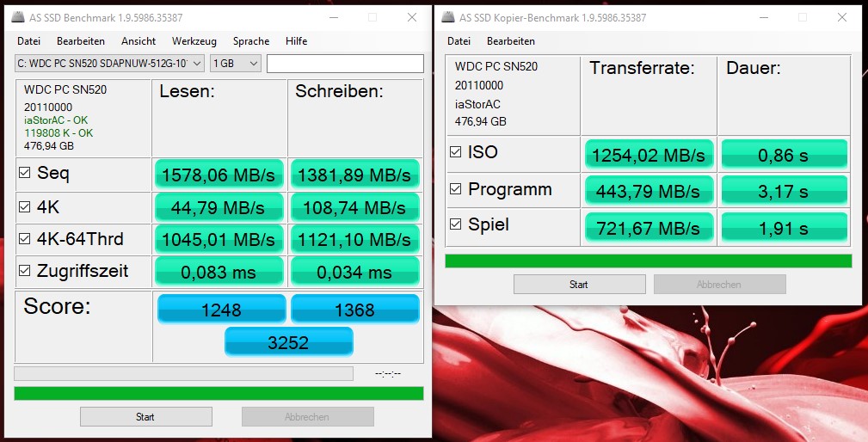Open the Bearbeiten menu in AS SSD Benchmark
This screenshot has width=868, height=442.
81,41
